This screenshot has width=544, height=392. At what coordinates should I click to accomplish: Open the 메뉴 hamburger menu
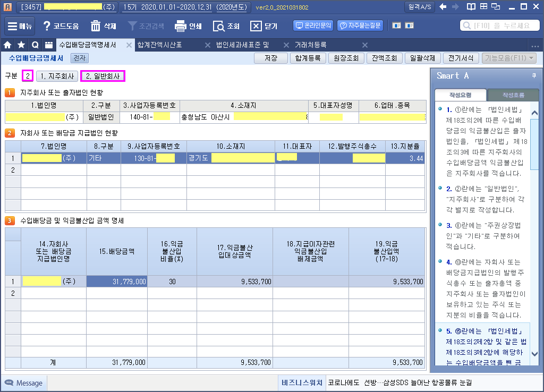pyautogui.click(x=20, y=26)
